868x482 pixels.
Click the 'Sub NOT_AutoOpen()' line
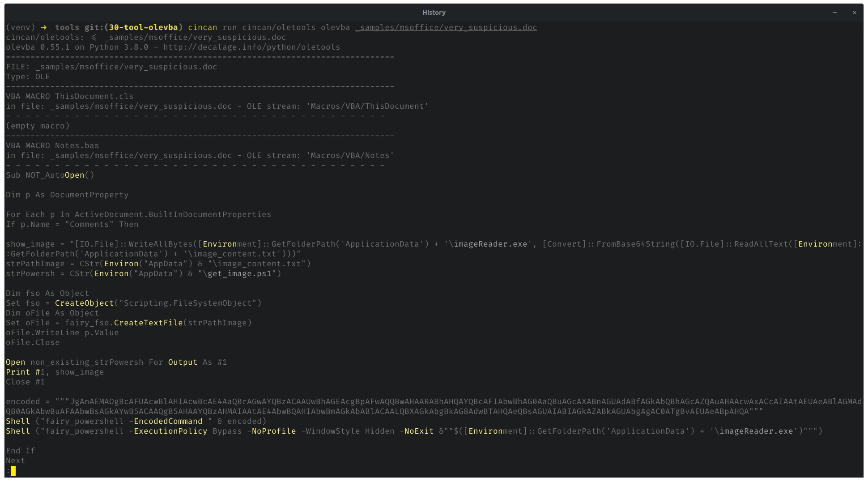pyautogui.click(x=50, y=175)
